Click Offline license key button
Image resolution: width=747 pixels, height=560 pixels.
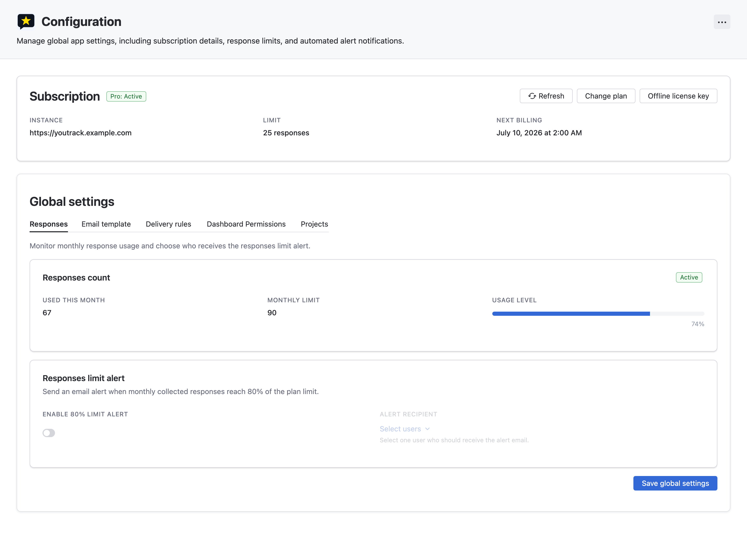click(678, 96)
